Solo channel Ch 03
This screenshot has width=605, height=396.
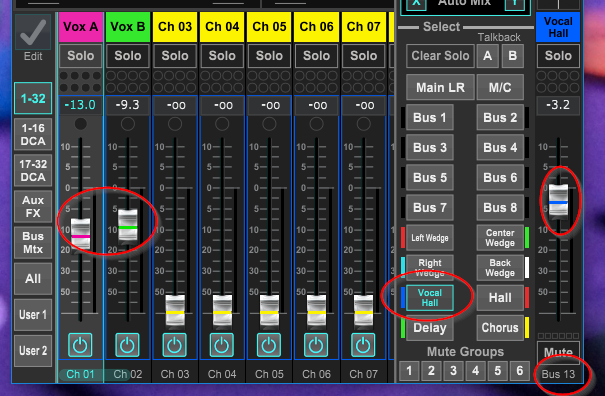[x=175, y=56]
